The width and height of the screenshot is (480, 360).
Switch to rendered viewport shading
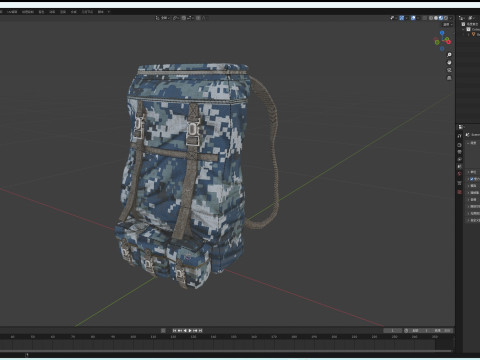(x=446, y=18)
